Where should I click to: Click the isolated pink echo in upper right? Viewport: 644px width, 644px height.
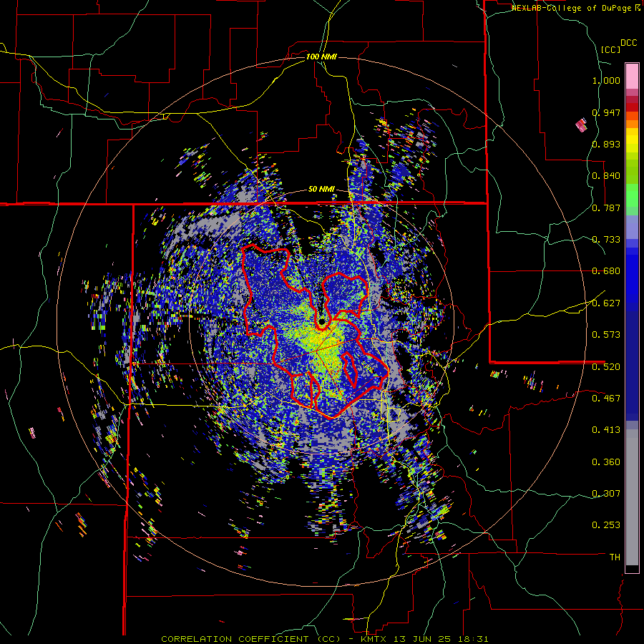coord(582,125)
